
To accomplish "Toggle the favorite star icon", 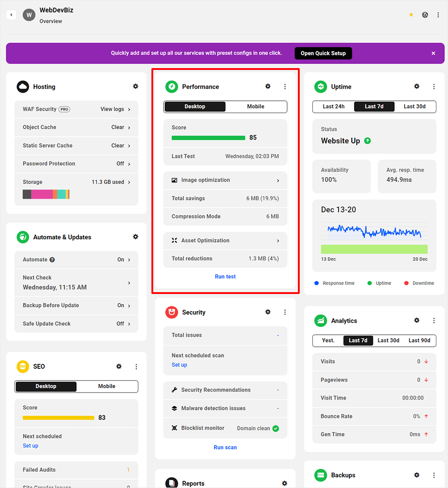I will pyautogui.click(x=411, y=15).
